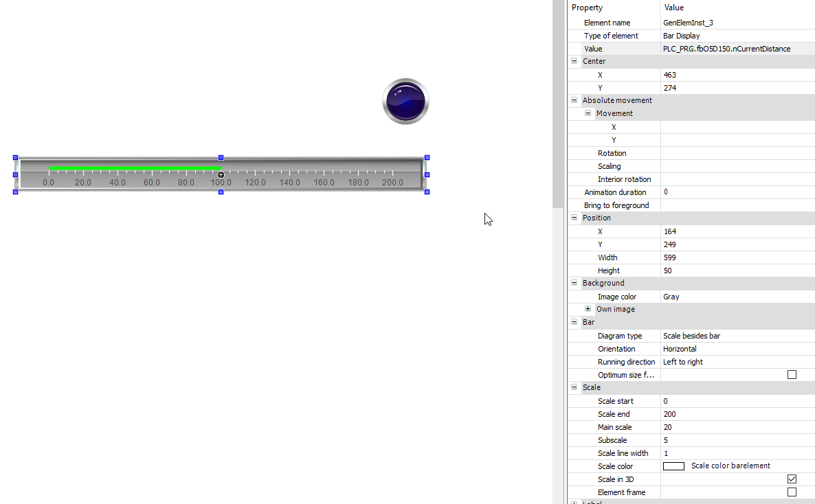Image resolution: width=815 pixels, height=504 pixels.
Task: Collapse the Scale property group
Action: point(574,387)
